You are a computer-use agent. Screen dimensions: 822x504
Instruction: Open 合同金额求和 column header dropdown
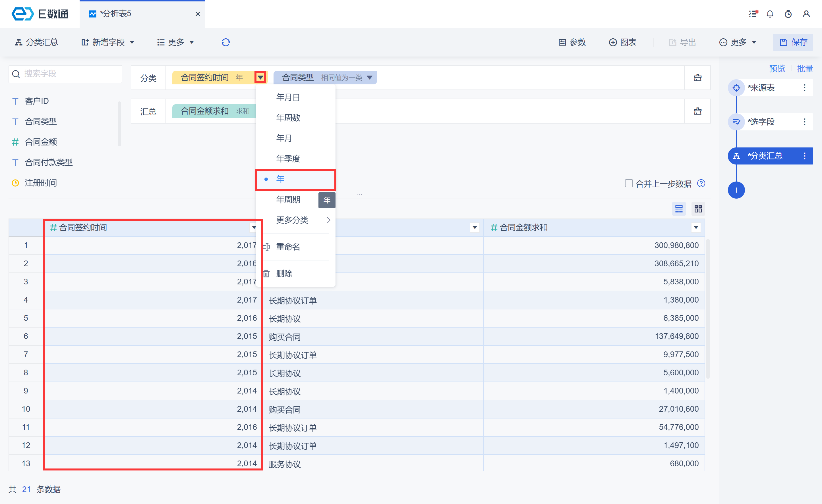pos(696,228)
